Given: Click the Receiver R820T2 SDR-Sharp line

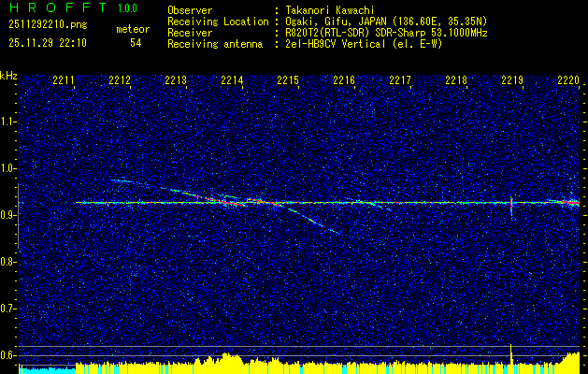Looking at the screenshot, I should click(x=386, y=33).
